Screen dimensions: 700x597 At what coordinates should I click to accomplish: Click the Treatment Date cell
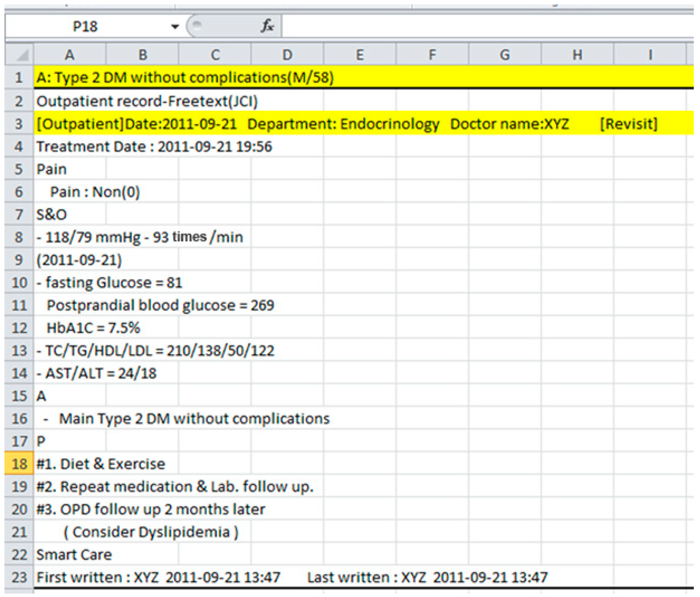(70, 147)
